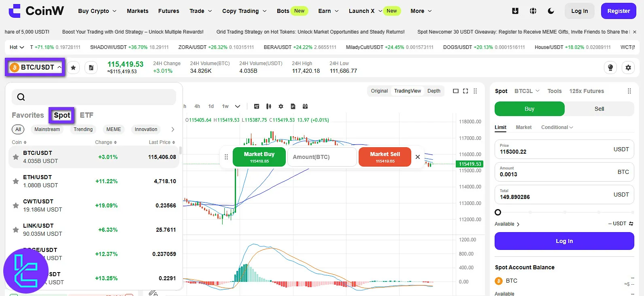
Task: Open the coin info document icon
Action: point(91,68)
